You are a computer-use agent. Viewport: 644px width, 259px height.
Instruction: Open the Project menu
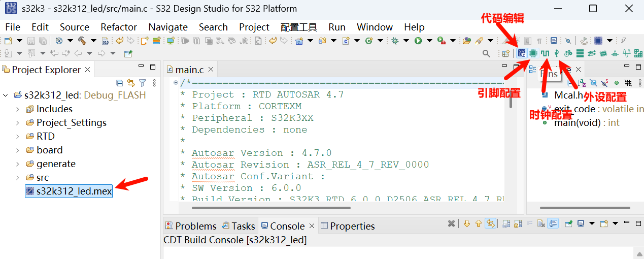254,27
